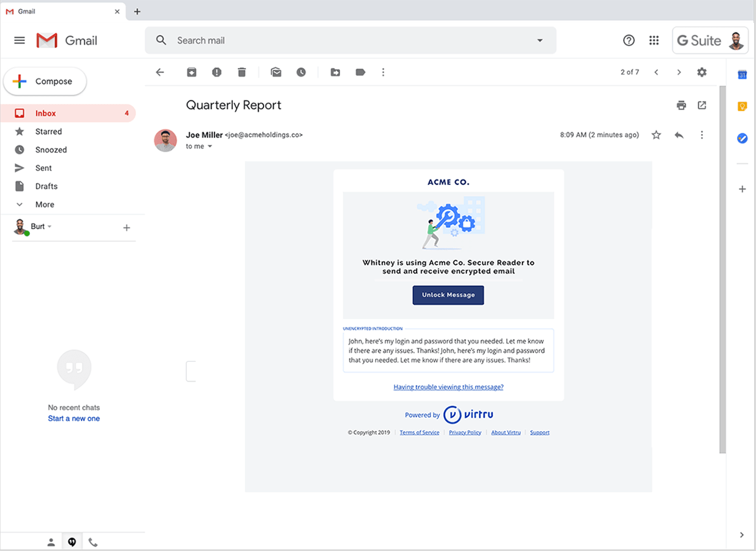
Task: Hide the side panel chevron
Action: (742, 535)
